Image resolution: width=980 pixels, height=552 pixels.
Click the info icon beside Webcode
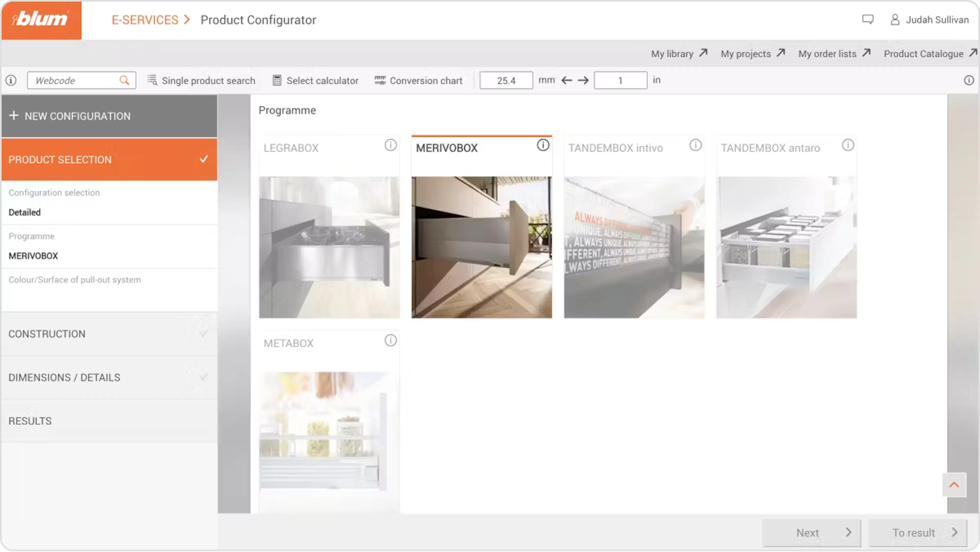click(11, 80)
